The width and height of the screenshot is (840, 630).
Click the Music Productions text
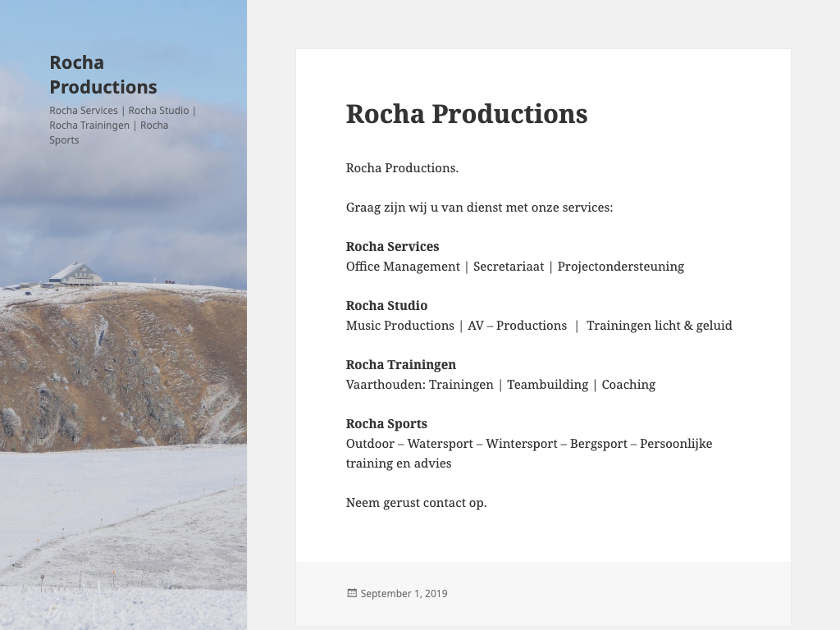[399, 325]
